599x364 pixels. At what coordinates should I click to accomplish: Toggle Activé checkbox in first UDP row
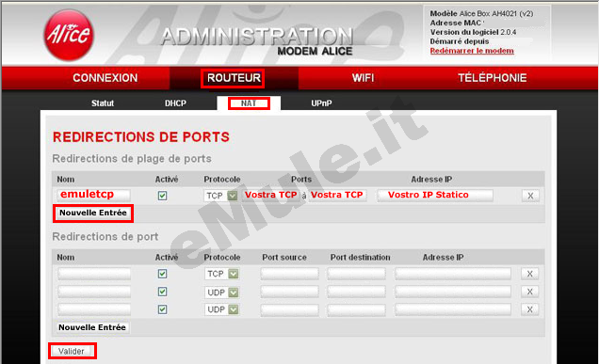(x=162, y=292)
